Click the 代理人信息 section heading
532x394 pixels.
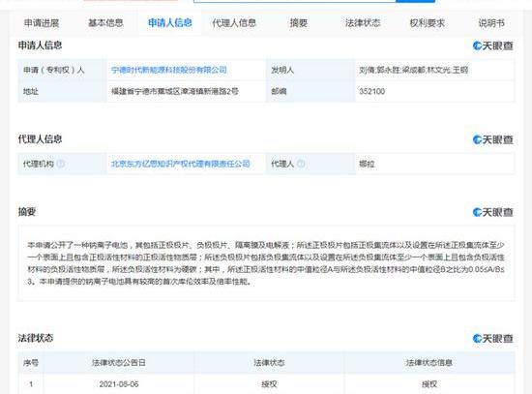point(40,139)
